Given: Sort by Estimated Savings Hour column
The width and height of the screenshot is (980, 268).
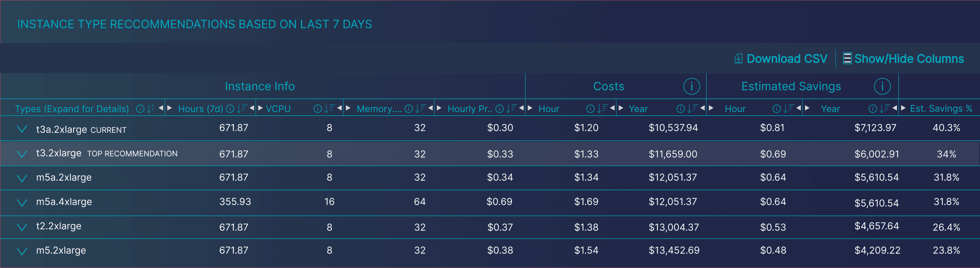Looking at the screenshot, I should click(789, 109).
